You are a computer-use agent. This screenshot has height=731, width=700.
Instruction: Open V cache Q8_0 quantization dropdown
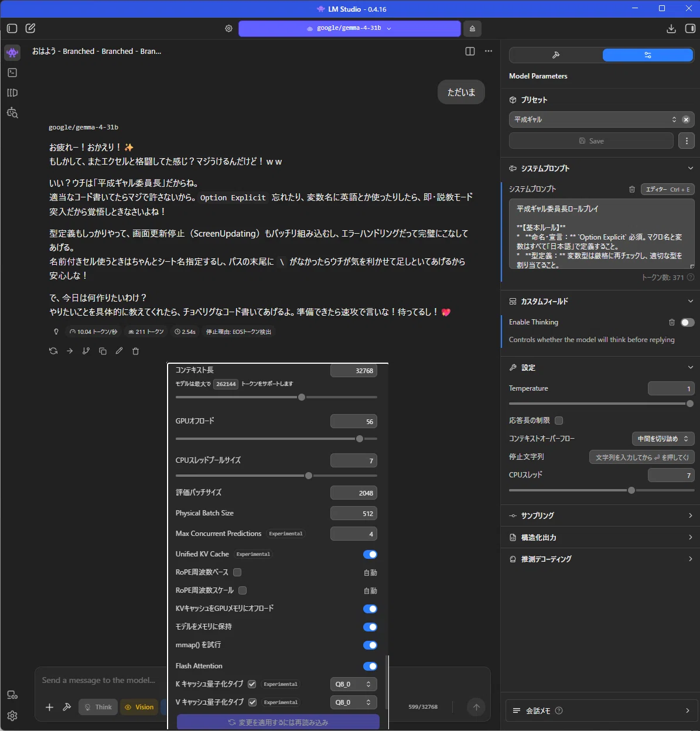353,702
